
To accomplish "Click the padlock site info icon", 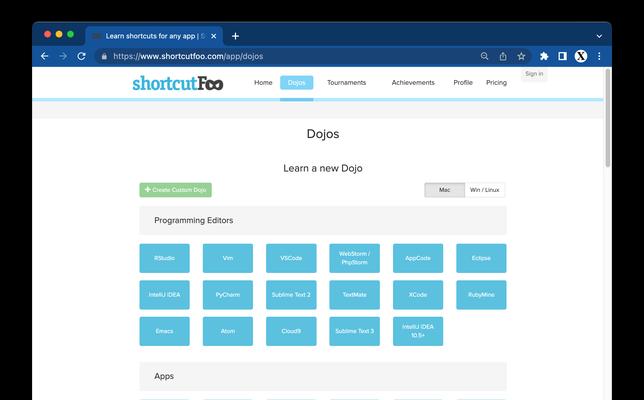I will [x=104, y=56].
